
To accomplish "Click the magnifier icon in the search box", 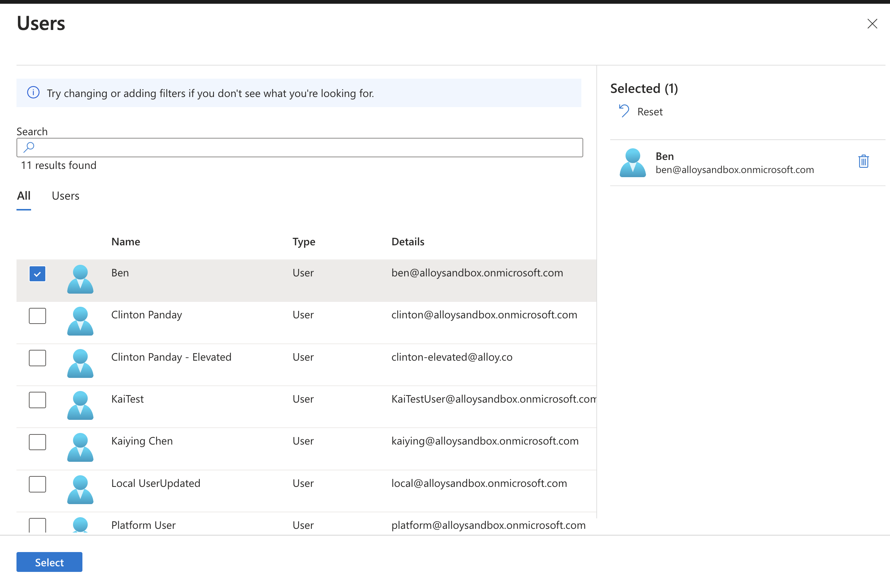I will click(29, 148).
